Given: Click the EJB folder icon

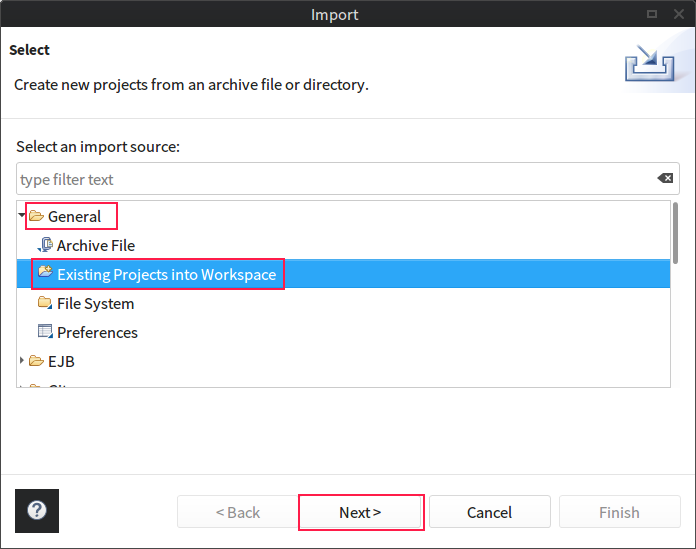Looking at the screenshot, I should [x=36, y=361].
